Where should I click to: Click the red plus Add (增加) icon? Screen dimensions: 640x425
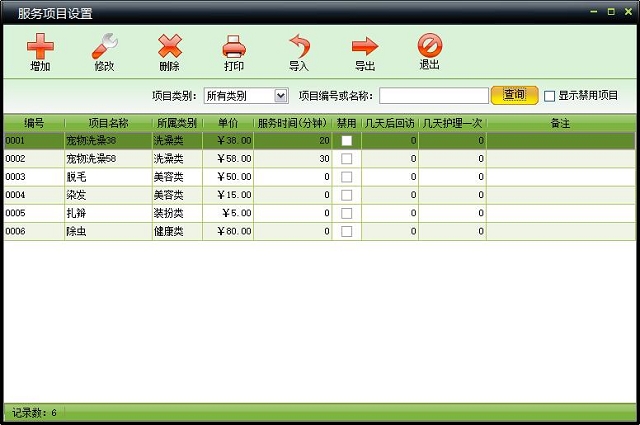[x=40, y=46]
